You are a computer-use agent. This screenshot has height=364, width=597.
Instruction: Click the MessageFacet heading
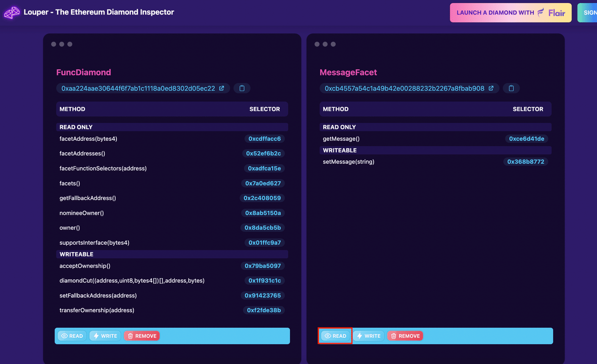(348, 73)
